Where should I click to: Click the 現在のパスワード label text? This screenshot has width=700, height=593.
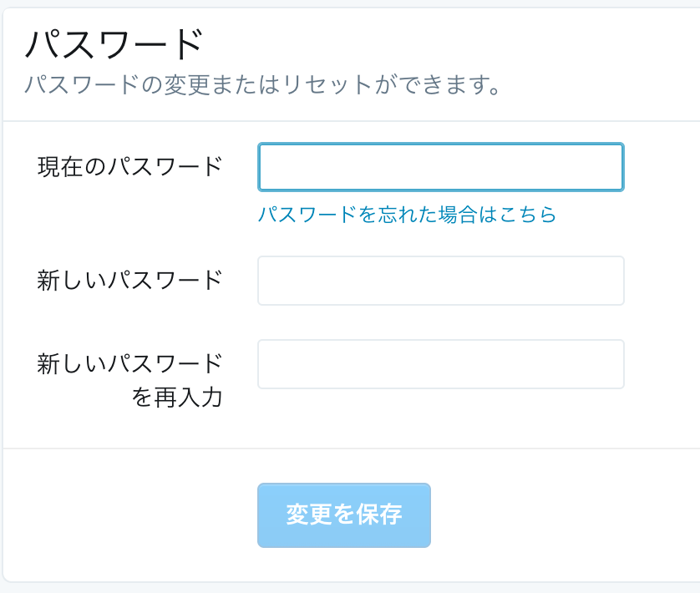tap(130, 166)
